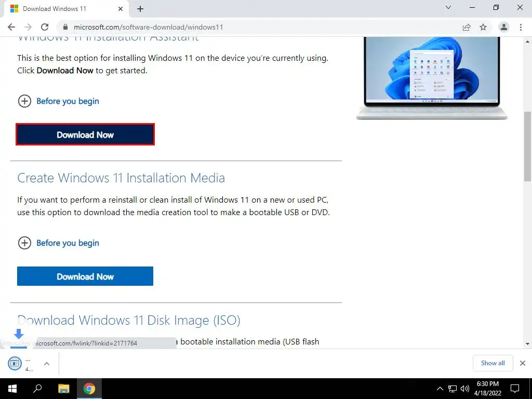Close the downloads bar
Screen dimensions: 532x399
[x=523, y=363]
